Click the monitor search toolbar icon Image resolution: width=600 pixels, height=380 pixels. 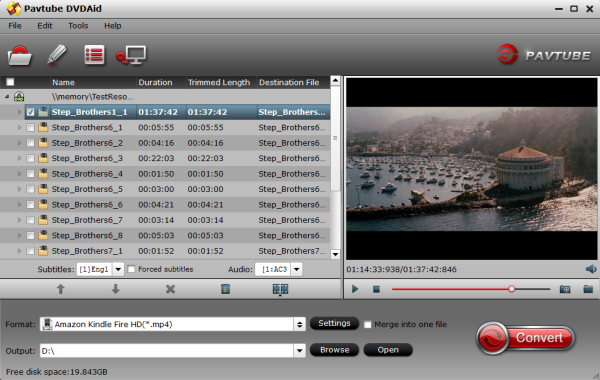tap(131, 55)
